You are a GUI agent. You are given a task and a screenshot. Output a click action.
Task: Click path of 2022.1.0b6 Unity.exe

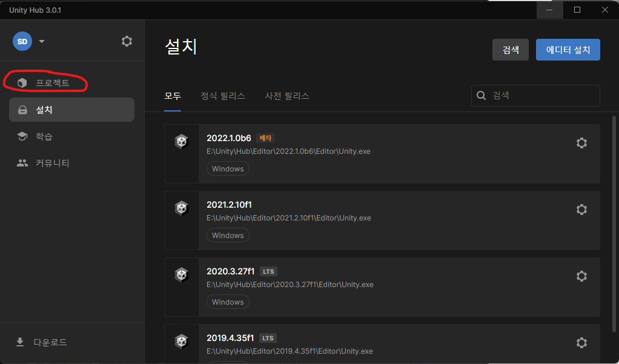pos(288,151)
